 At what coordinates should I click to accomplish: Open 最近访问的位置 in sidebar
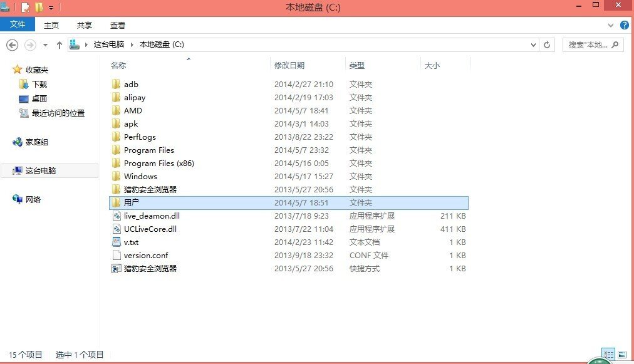click(58, 113)
